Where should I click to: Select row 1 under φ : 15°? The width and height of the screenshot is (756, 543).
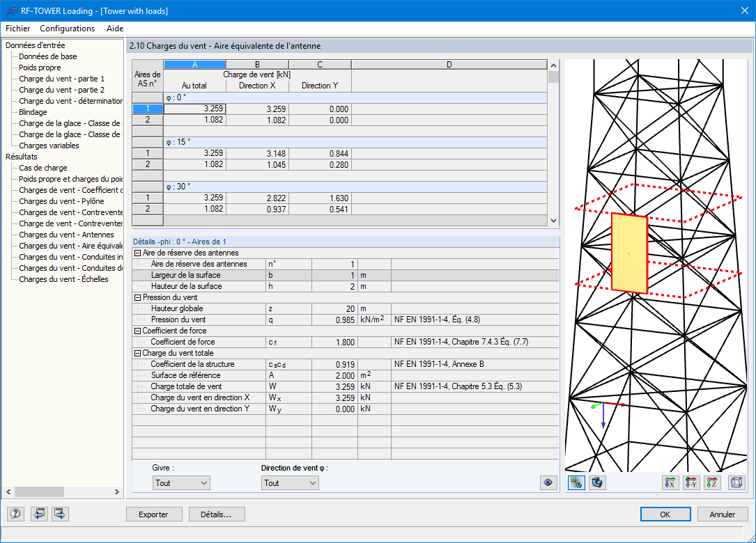[148, 153]
